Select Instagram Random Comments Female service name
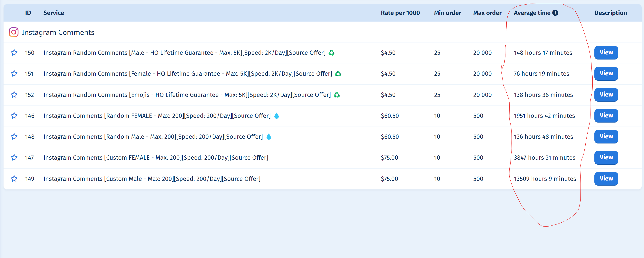Image resolution: width=644 pixels, height=258 pixels. point(188,74)
